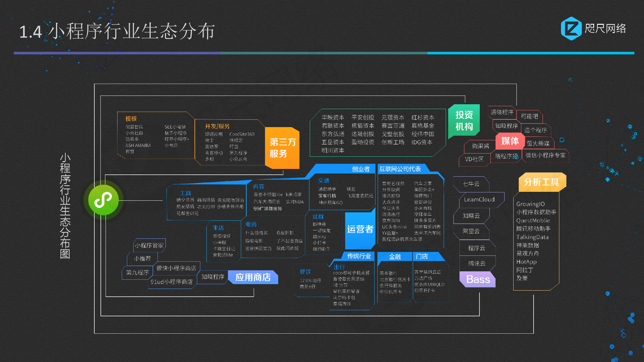Click 创新工场 in investors list

(393, 142)
